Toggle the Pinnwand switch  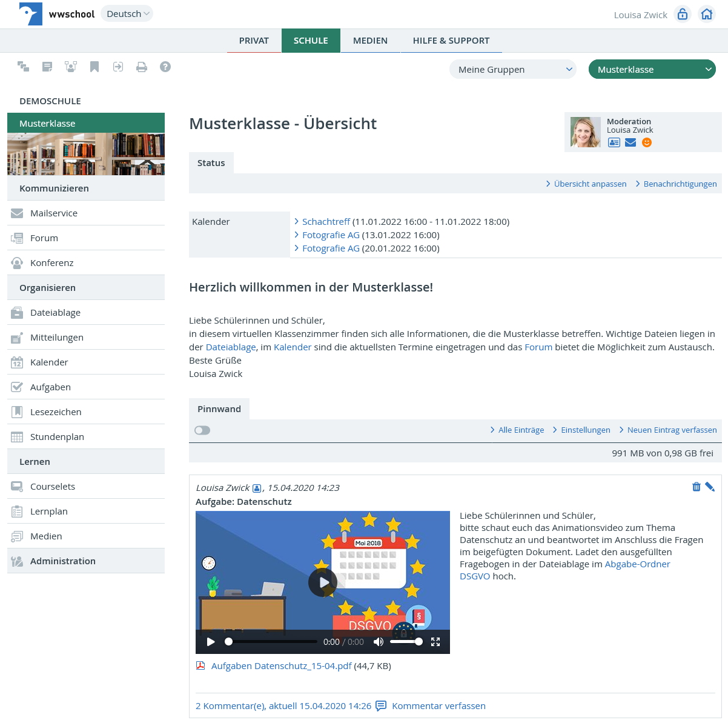click(202, 430)
